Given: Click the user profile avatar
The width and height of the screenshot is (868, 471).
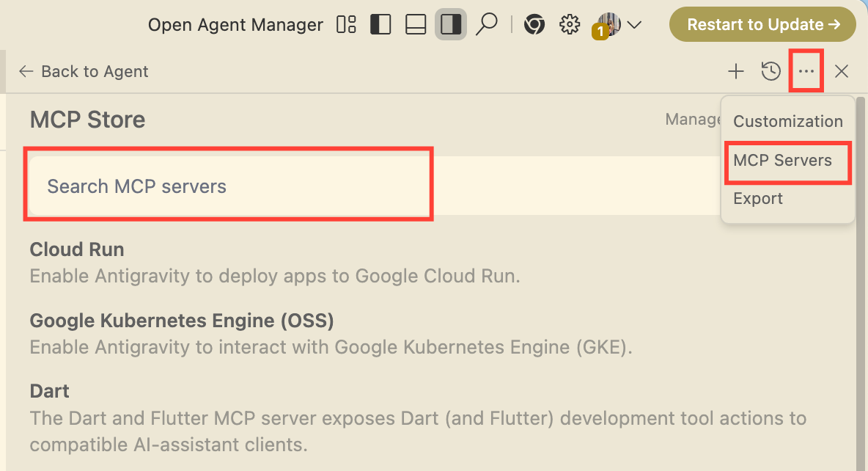Looking at the screenshot, I should (610, 23).
